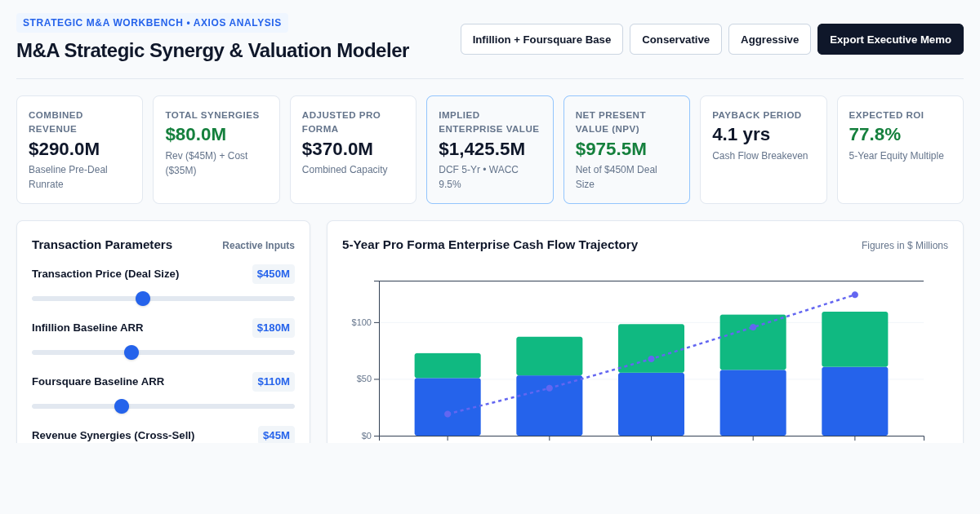Click the Baseline Pre-Deal Runrate caption

click(x=68, y=177)
